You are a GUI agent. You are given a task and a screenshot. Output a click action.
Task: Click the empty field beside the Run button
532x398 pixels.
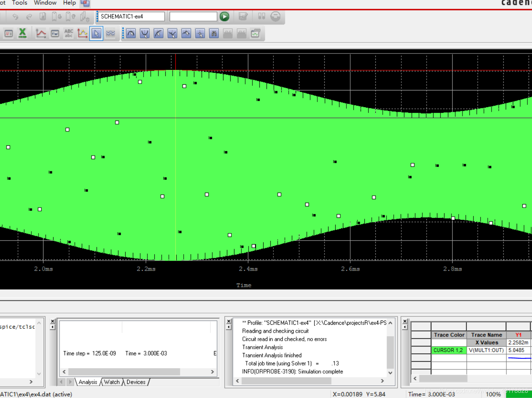(x=193, y=16)
